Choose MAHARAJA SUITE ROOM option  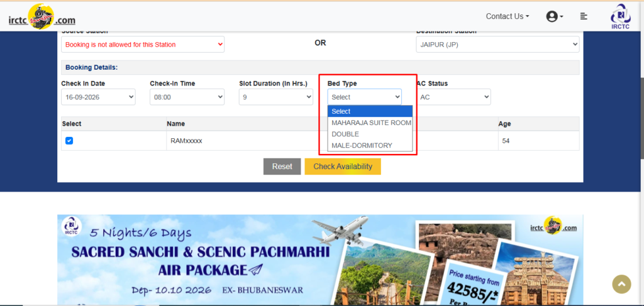coord(370,123)
